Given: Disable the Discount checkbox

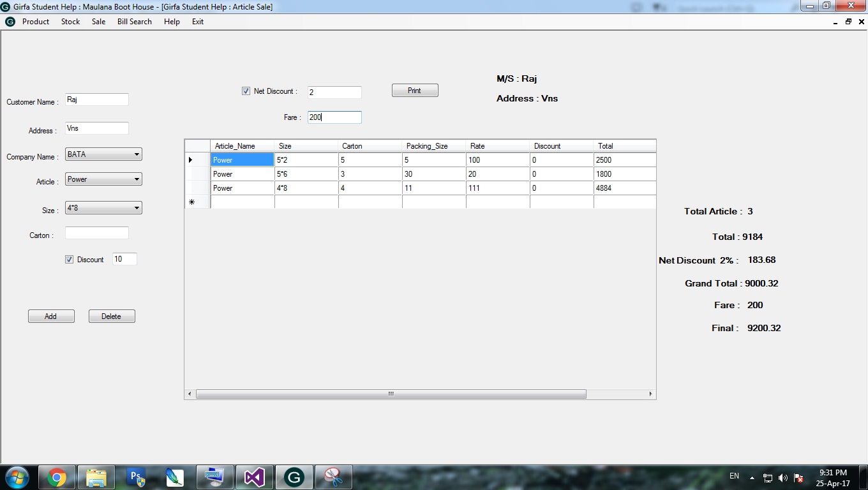Looking at the screenshot, I should [69, 259].
